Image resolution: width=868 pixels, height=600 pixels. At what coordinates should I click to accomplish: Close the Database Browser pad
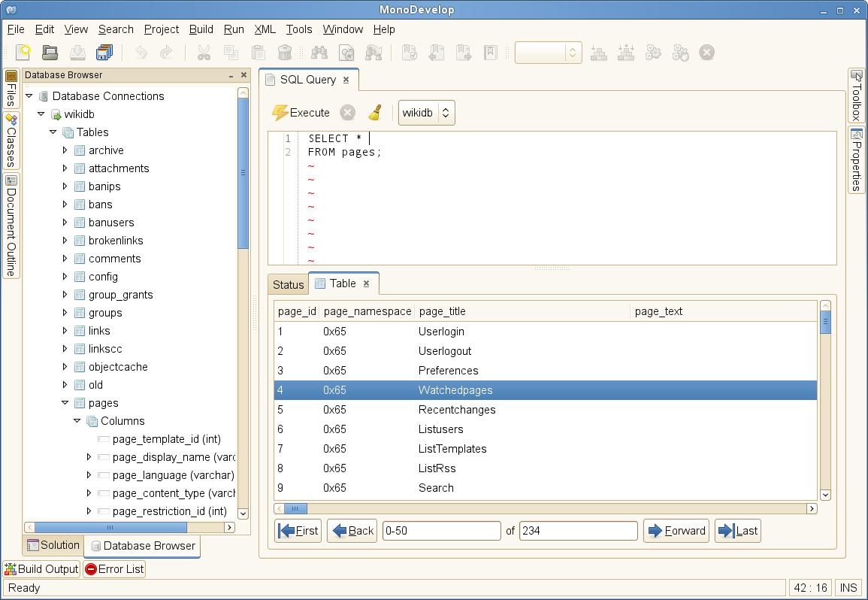(x=243, y=75)
